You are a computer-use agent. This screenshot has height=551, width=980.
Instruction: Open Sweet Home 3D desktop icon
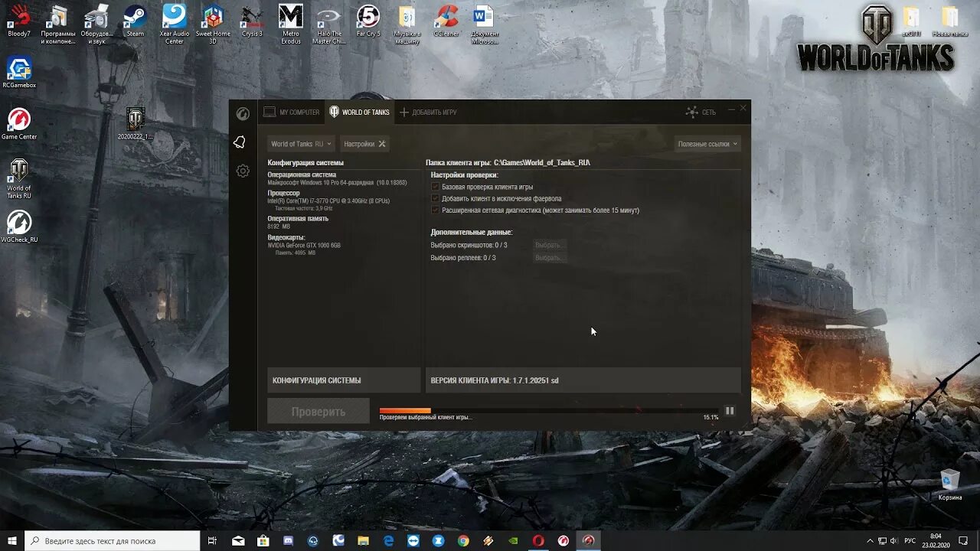[x=213, y=24]
